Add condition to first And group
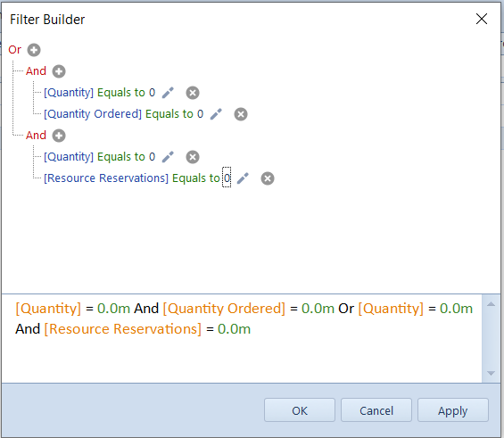The height and width of the screenshot is (438, 504). click(59, 71)
